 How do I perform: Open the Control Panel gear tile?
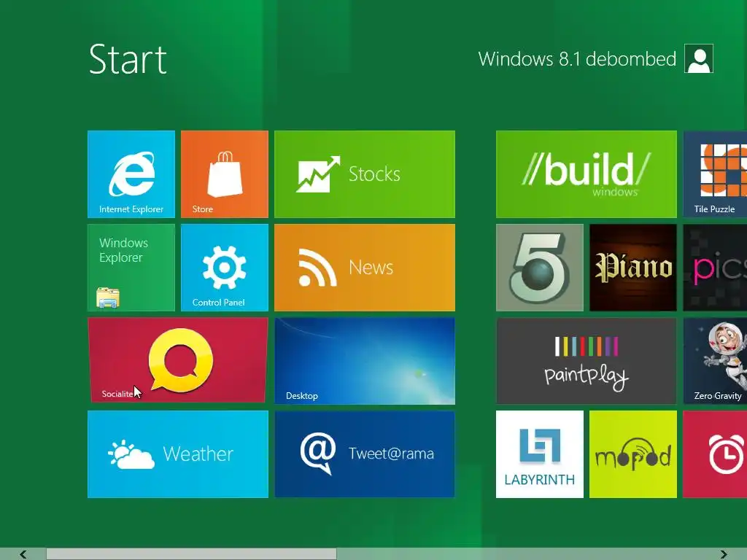point(225,268)
